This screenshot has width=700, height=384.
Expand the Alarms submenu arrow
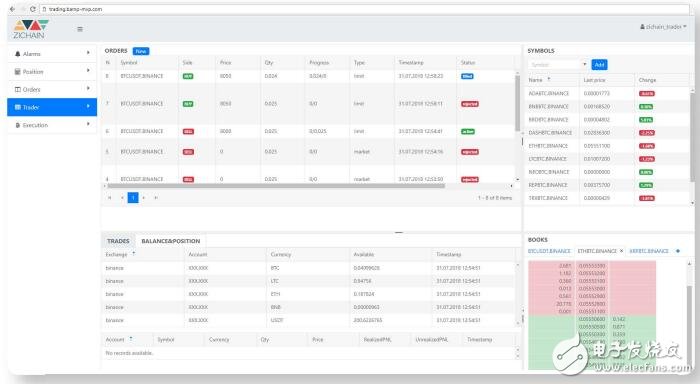(88, 53)
